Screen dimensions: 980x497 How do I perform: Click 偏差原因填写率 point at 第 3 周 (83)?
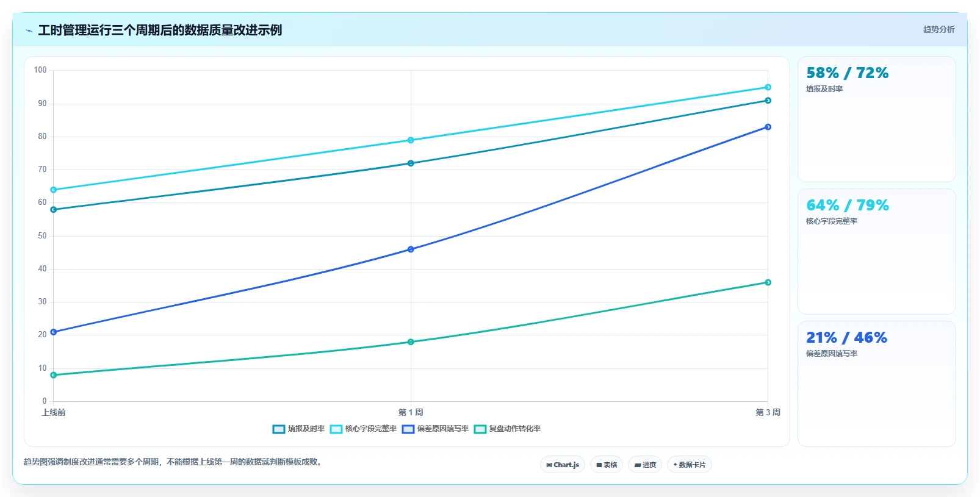(768, 127)
